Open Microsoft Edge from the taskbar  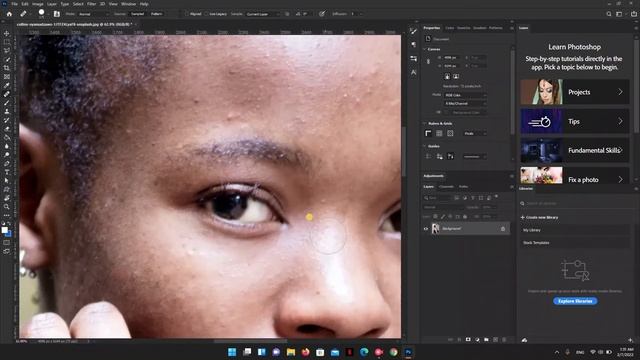[x=364, y=352]
